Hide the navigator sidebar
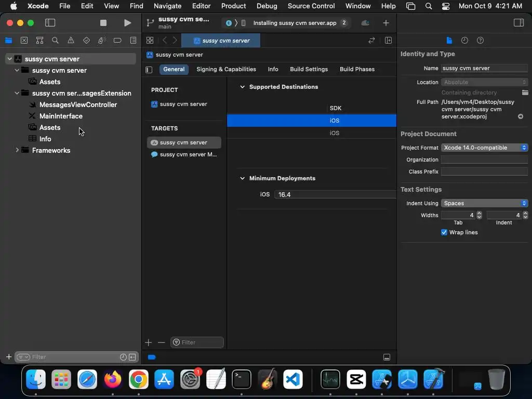This screenshot has width=532, height=399. pos(50,23)
